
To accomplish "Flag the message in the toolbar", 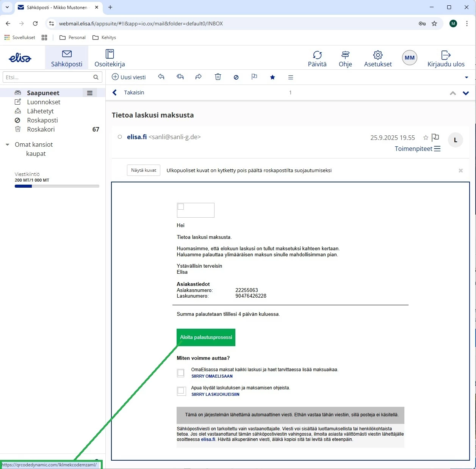I will coord(254,77).
